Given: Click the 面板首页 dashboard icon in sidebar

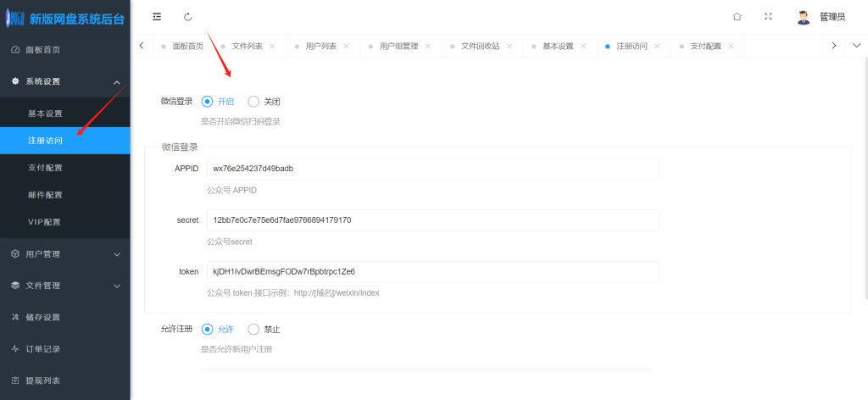Looking at the screenshot, I should (x=15, y=50).
